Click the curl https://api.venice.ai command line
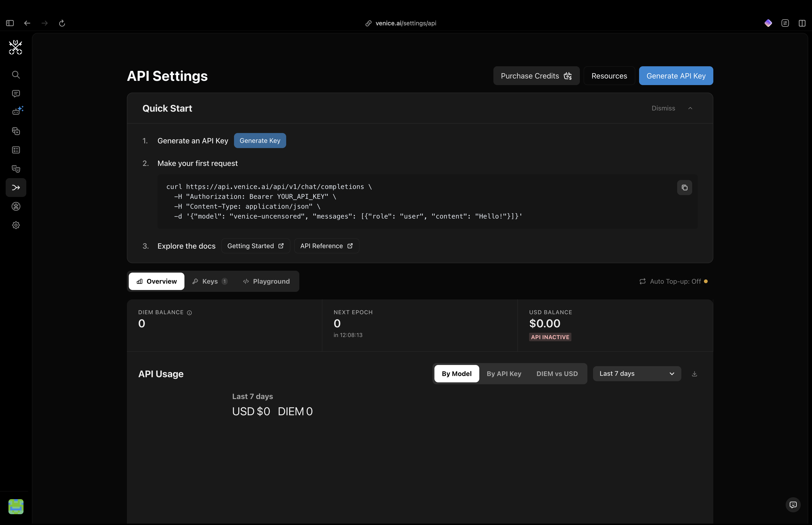The width and height of the screenshot is (812, 525). pyautogui.click(x=269, y=187)
